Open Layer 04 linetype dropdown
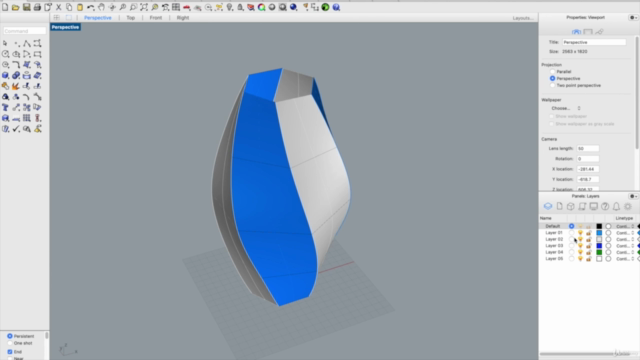The height and width of the screenshot is (360, 640). point(625,252)
